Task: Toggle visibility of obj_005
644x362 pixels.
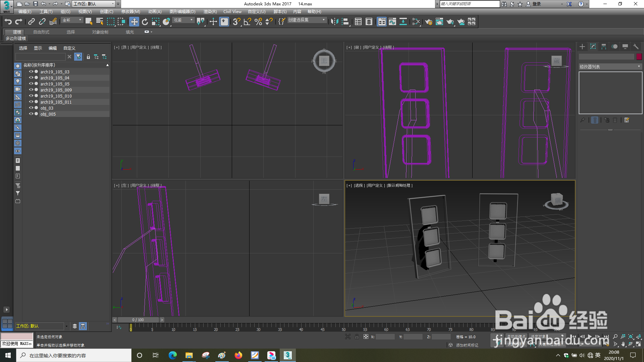Action: click(x=31, y=114)
